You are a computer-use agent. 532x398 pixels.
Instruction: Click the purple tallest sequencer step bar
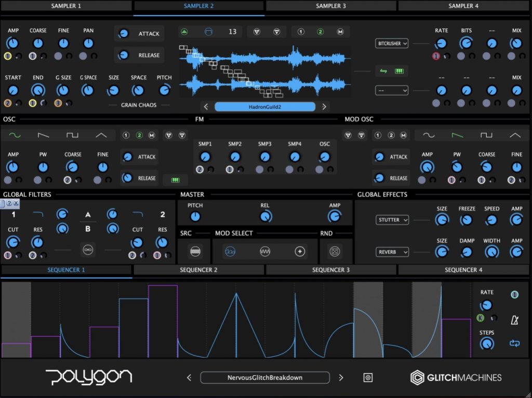(x=163, y=321)
